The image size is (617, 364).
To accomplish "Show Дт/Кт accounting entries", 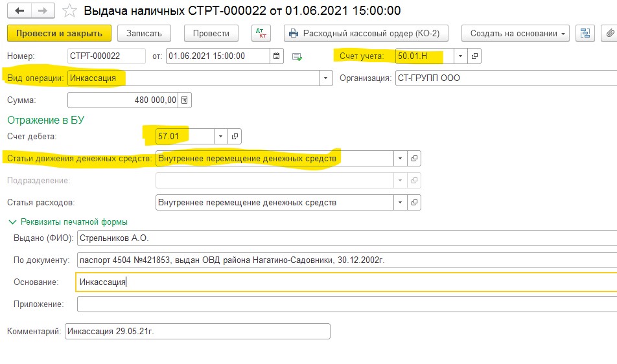I will (261, 33).
